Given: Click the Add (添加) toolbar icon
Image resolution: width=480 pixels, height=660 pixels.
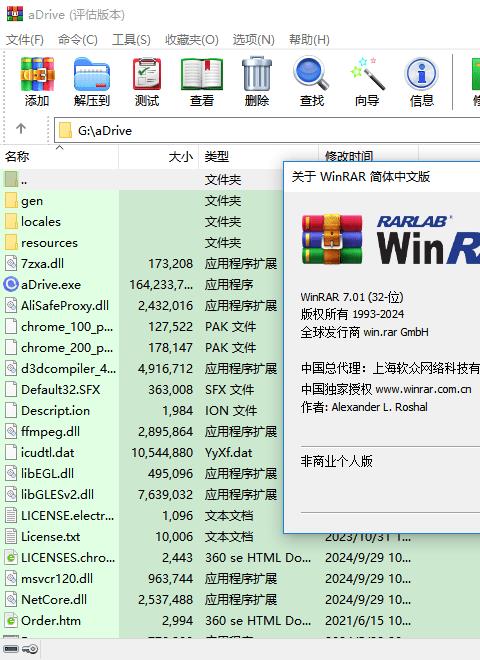Looking at the screenshot, I should pos(37,81).
